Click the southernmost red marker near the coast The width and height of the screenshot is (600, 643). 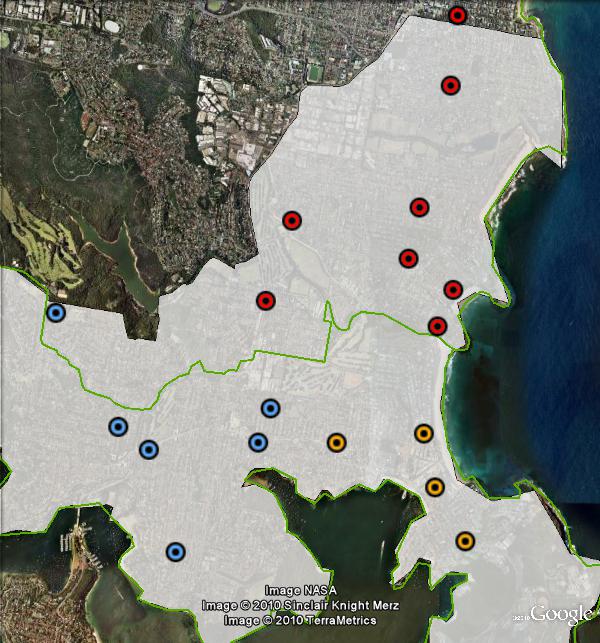tap(437, 326)
